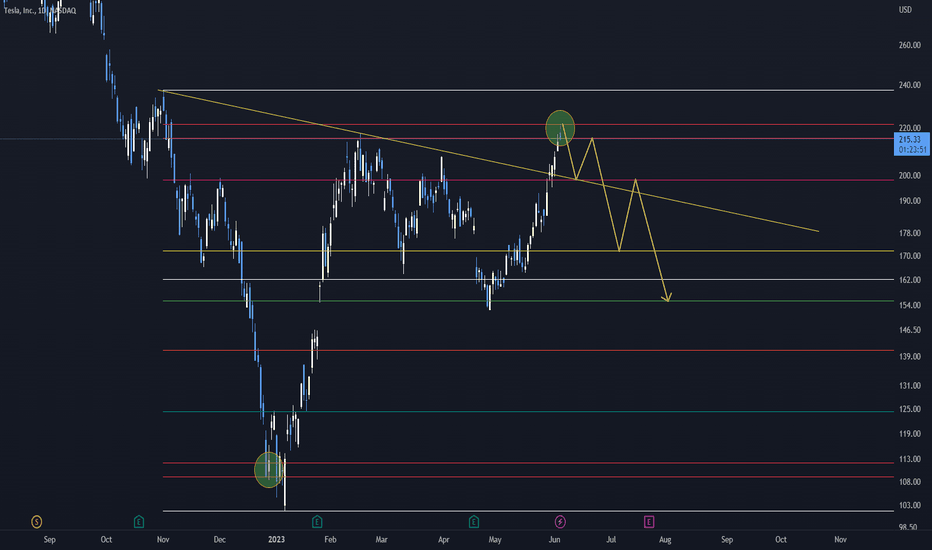Viewport: 932px width, 550px height.
Task: Click the 200.00 price axis label
Action: pos(909,175)
